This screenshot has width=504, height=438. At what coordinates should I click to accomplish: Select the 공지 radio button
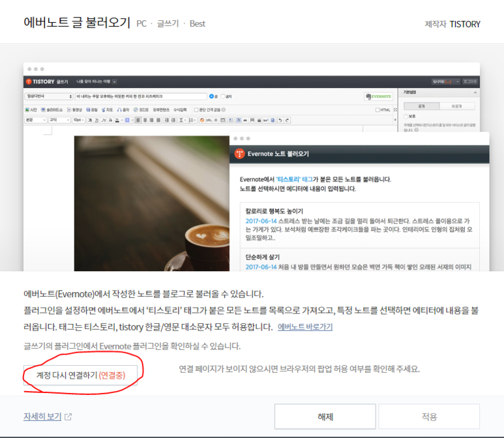pos(223,96)
